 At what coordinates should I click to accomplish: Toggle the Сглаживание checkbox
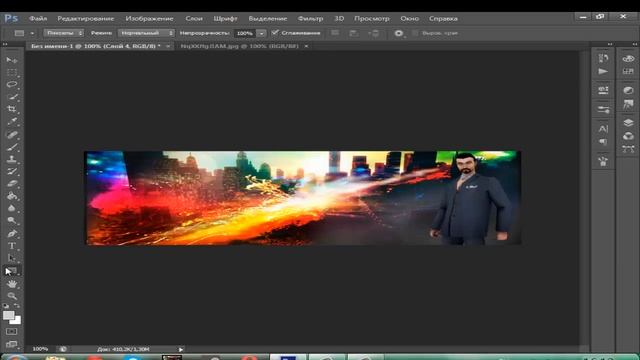point(275,33)
